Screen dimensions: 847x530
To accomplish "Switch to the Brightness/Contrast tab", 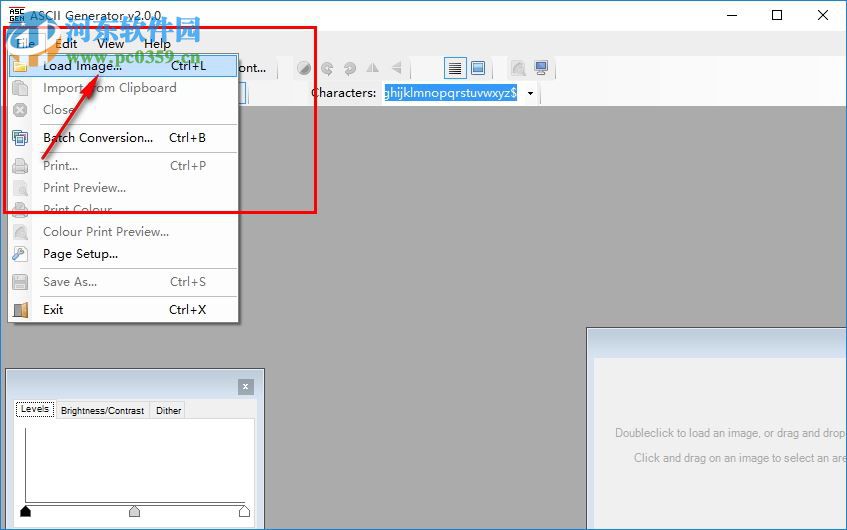I will coord(102,411).
